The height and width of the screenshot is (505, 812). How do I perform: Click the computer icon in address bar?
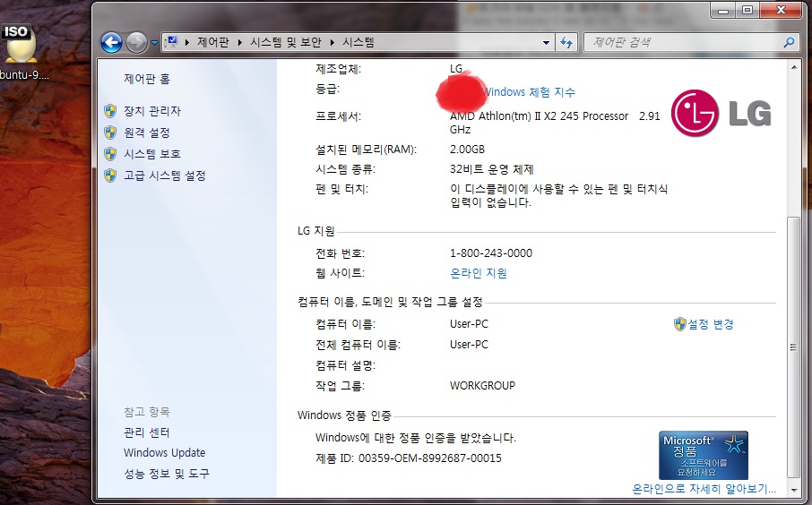coord(172,42)
